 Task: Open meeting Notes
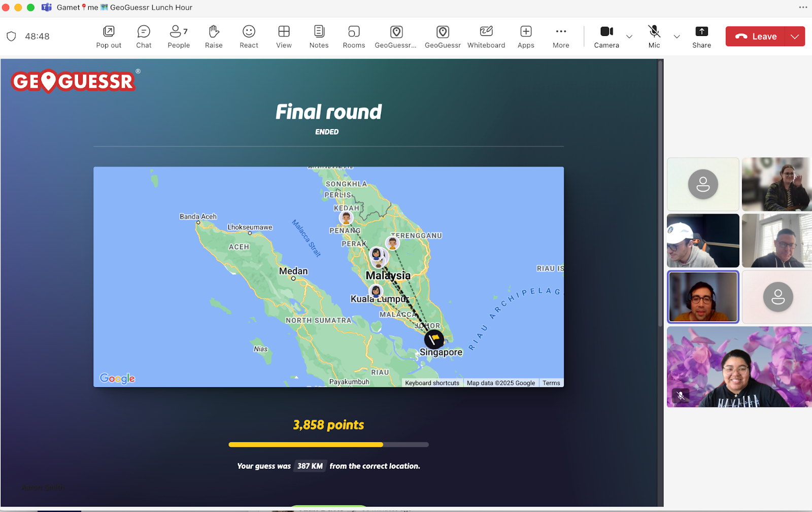(x=319, y=37)
